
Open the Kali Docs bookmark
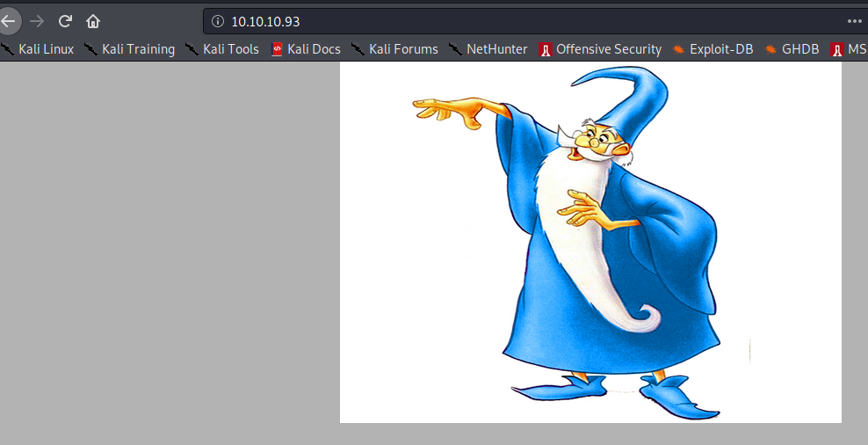click(306, 49)
